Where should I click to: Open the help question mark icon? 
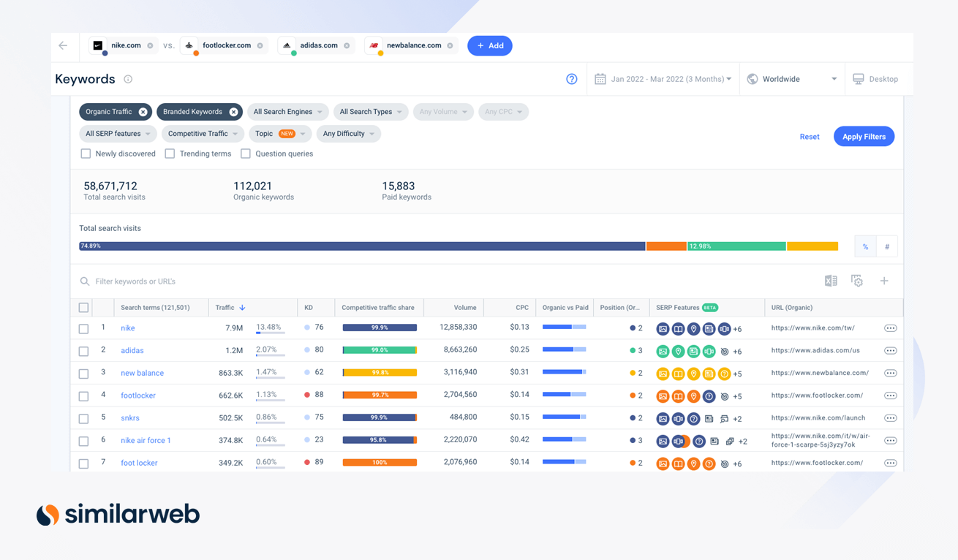tap(572, 79)
